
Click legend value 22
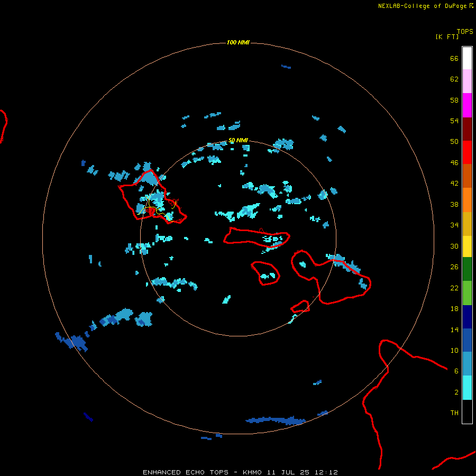tap(454, 288)
